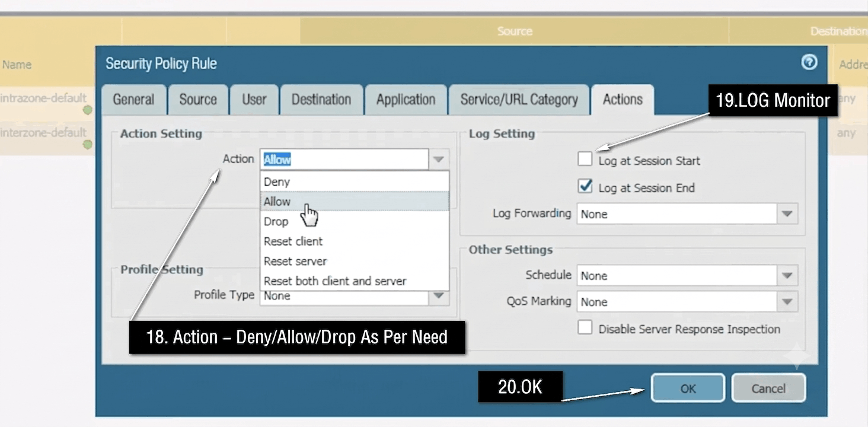868x427 pixels.
Task: Enable Log at Session Start checkbox
Action: coord(585,159)
